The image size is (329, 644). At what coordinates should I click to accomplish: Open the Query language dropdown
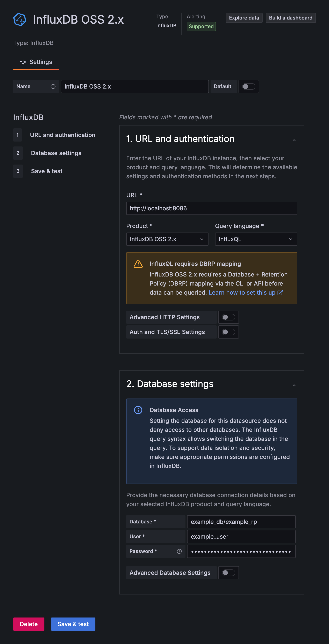coord(256,239)
